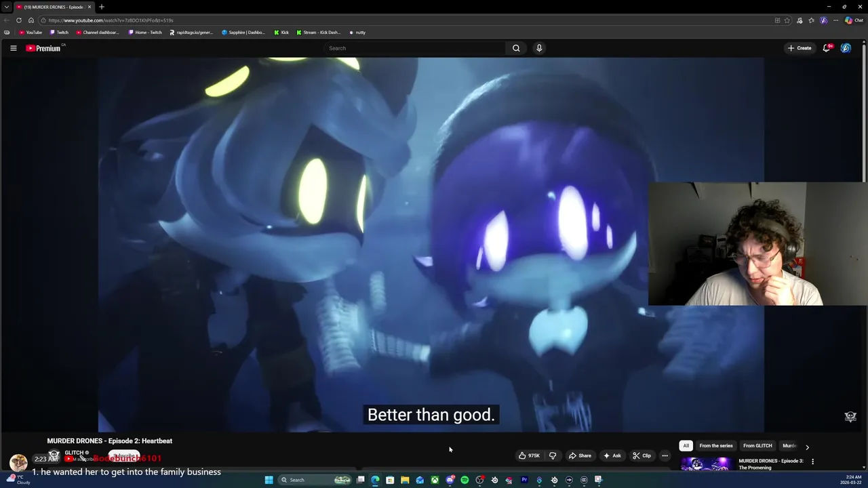Open the nutty bookmark
The height and width of the screenshot is (488, 868).
357,33
